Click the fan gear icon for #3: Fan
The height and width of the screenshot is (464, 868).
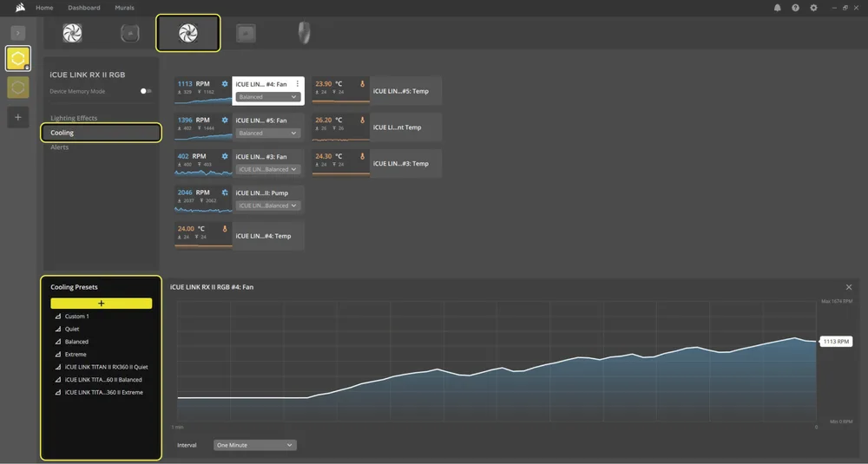(225, 156)
